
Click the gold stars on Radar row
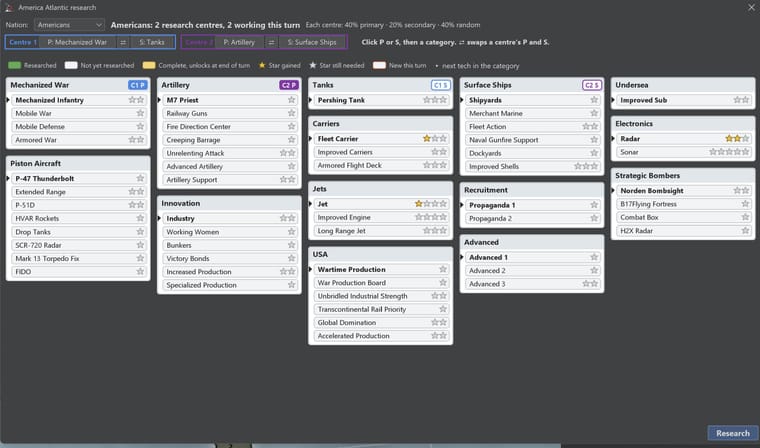(733, 139)
